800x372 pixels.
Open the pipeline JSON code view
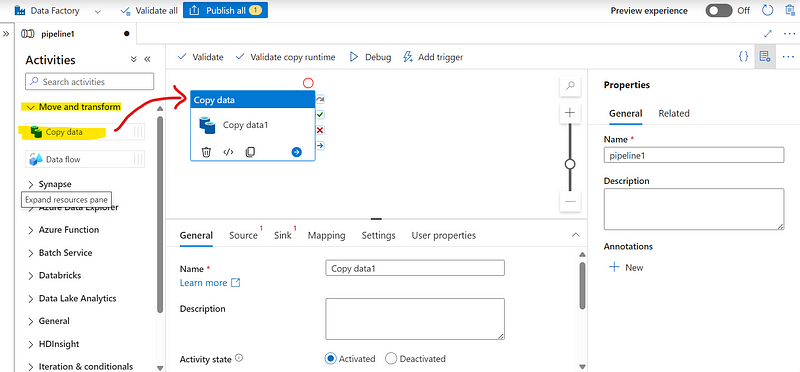[743, 56]
